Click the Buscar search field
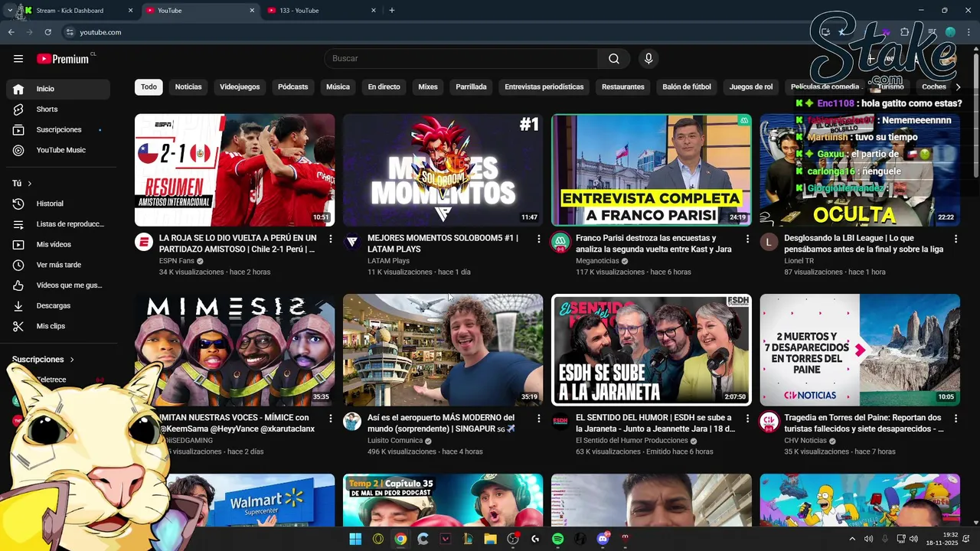 pos(461,59)
